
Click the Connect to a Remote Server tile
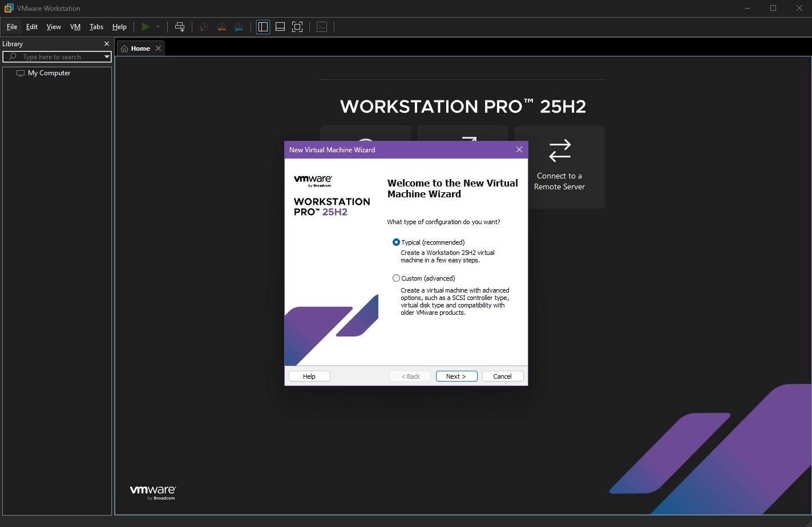click(559, 167)
